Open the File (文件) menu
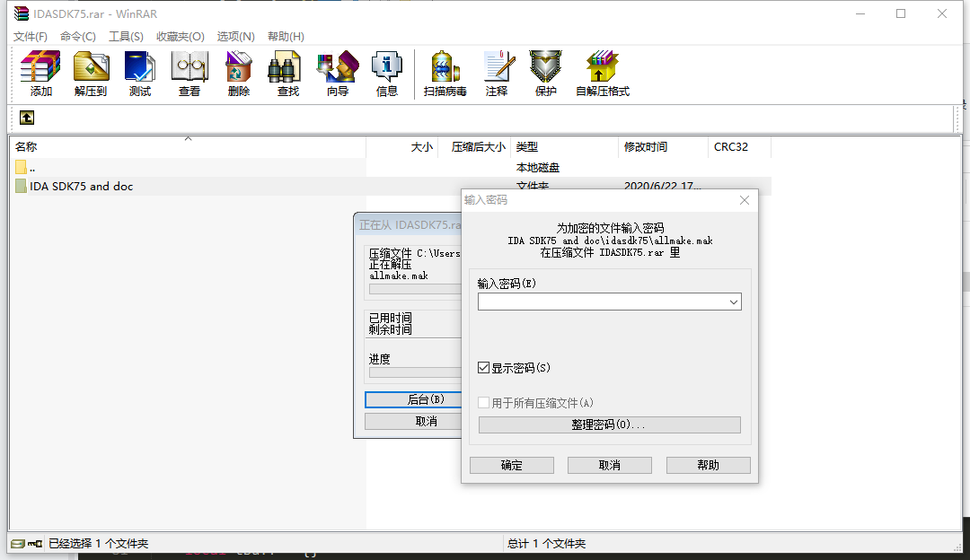Image resolution: width=970 pixels, height=560 pixels. click(x=31, y=37)
